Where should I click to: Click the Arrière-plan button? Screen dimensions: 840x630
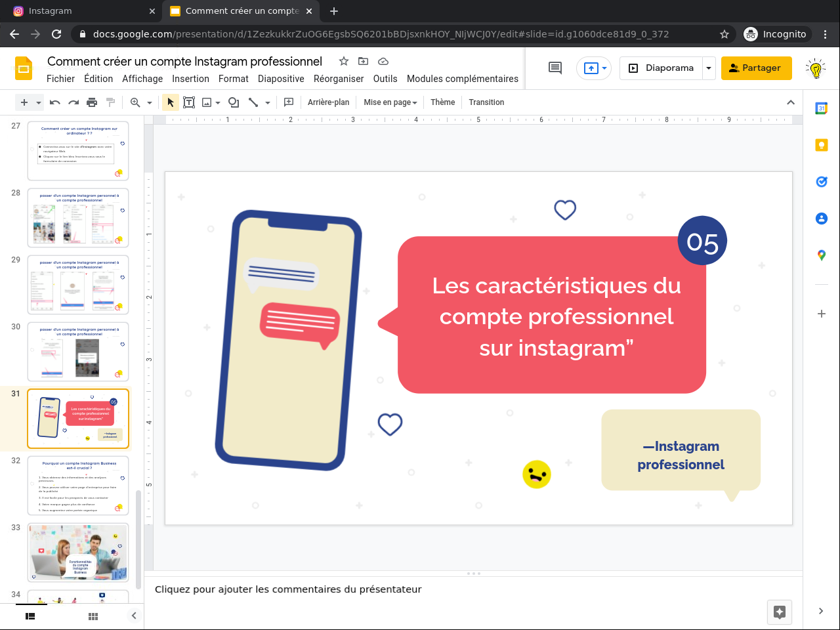click(x=328, y=102)
